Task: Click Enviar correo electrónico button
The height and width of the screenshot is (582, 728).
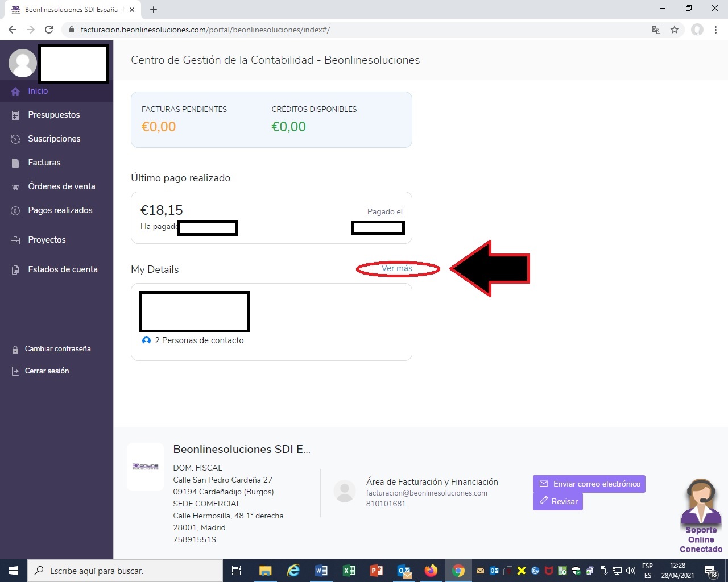Action: click(589, 484)
